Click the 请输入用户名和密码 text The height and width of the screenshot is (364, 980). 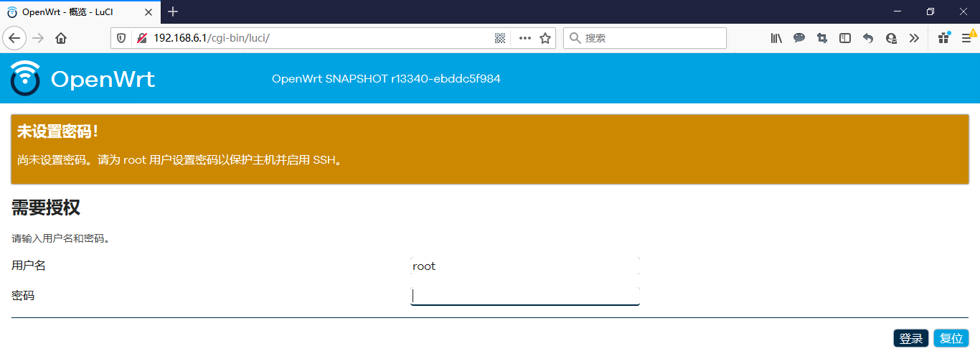point(62,238)
